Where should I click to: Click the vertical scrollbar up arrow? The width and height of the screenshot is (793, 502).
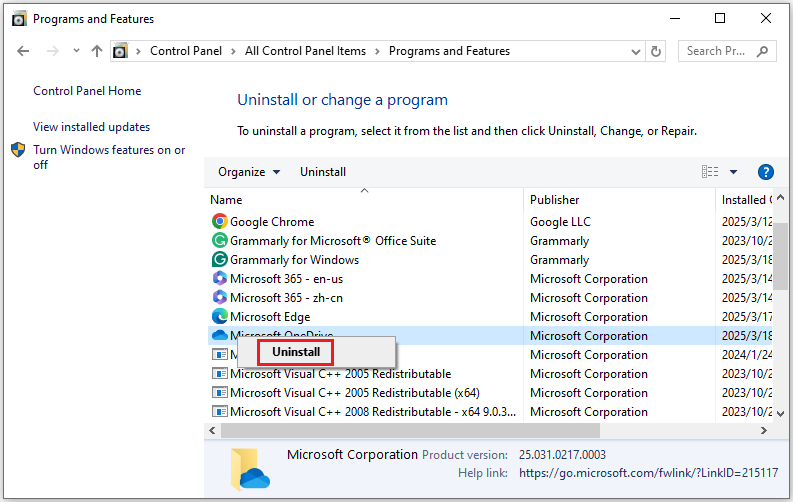(780, 198)
